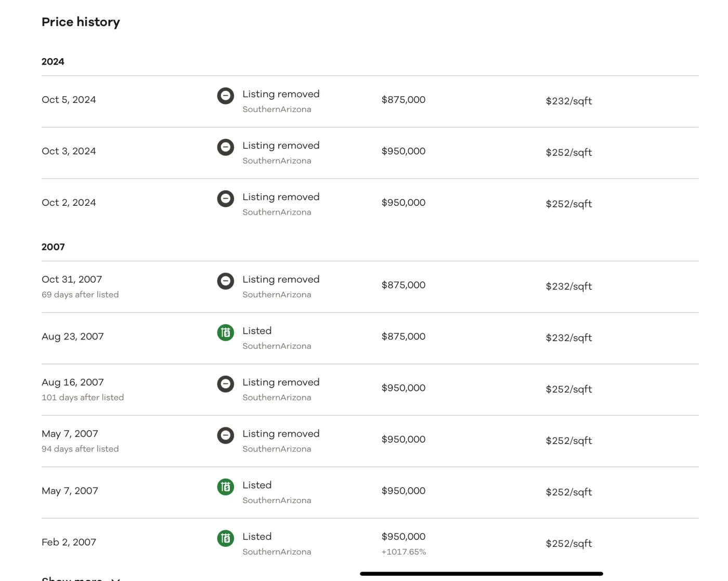Select the 2007 year section header
The width and height of the screenshot is (728, 581).
point(53,247)
